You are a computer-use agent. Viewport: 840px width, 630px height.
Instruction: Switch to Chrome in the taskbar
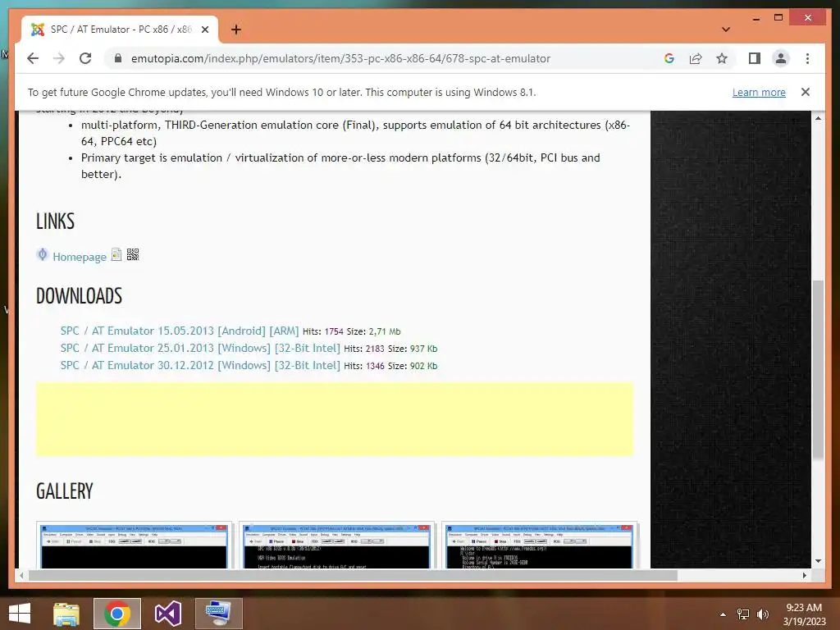pyautogui.click(x=117, y=614)
